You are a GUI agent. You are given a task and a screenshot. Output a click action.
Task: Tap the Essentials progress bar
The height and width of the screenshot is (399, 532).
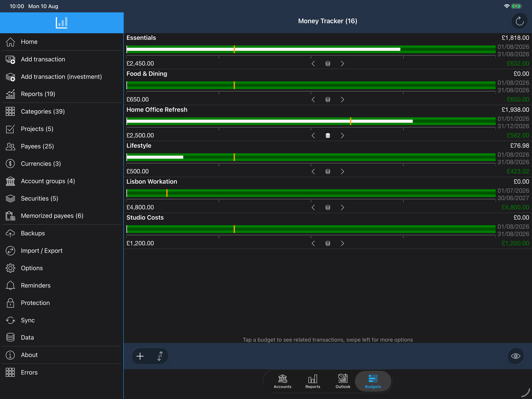point(311,49)
